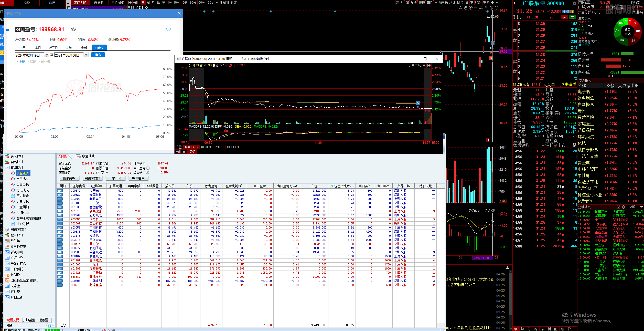Click info icon beside 当日盈亏 label
Image resolution: width=644 pixels, height=331 pixels.
pos(148,168)
